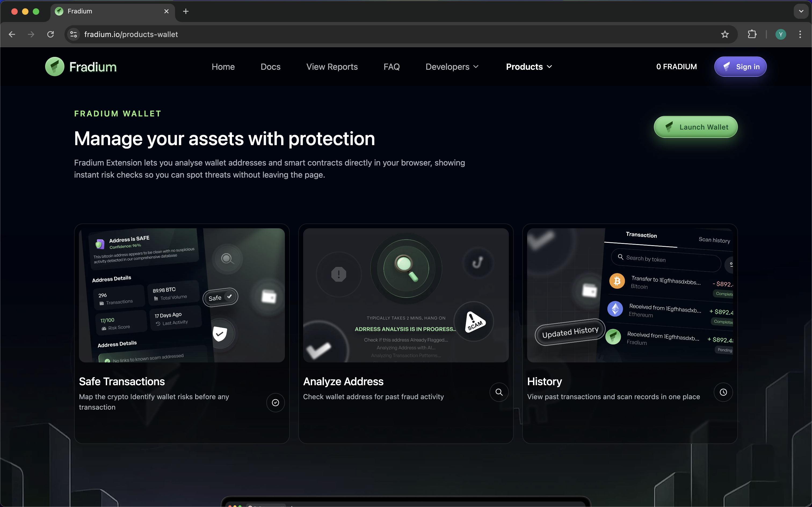This screenshot has height=507, width=812.
Task: Expand the Developers dropdown menu
Action: coord(452,67)
